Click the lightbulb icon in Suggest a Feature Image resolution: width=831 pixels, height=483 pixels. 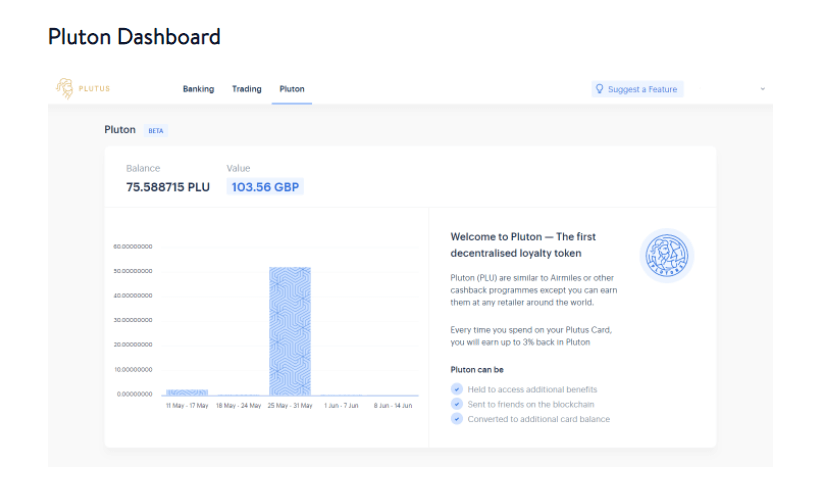click(x=599, y=89)
